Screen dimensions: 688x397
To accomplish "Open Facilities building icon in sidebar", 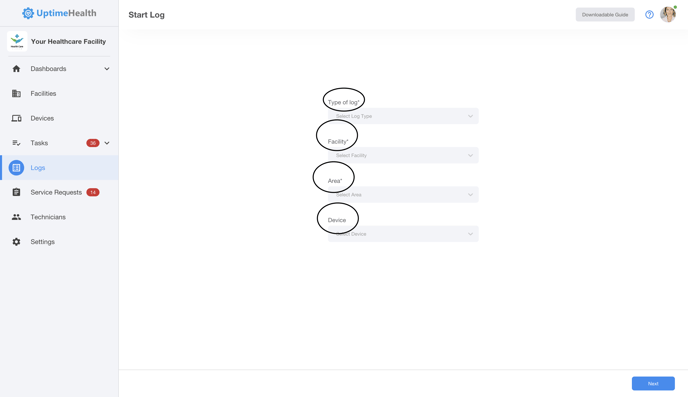I will (16, 93).
